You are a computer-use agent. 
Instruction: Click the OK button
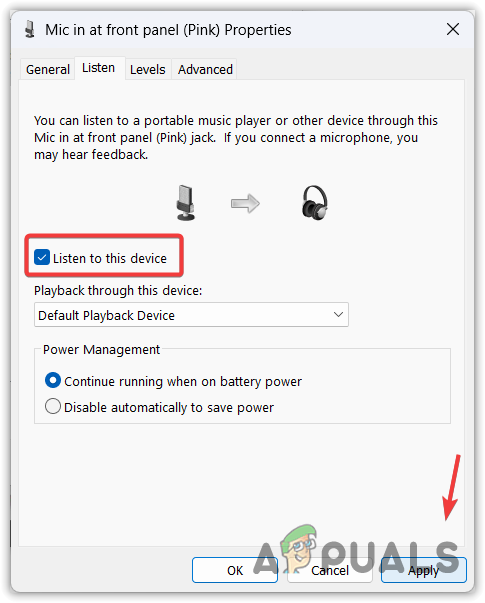click(x=235, y=570)
